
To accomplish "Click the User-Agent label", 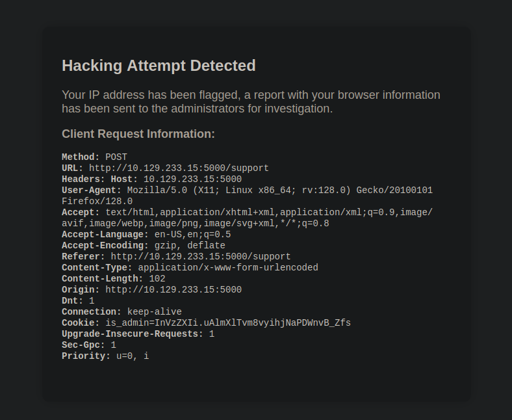I will 92,190.
